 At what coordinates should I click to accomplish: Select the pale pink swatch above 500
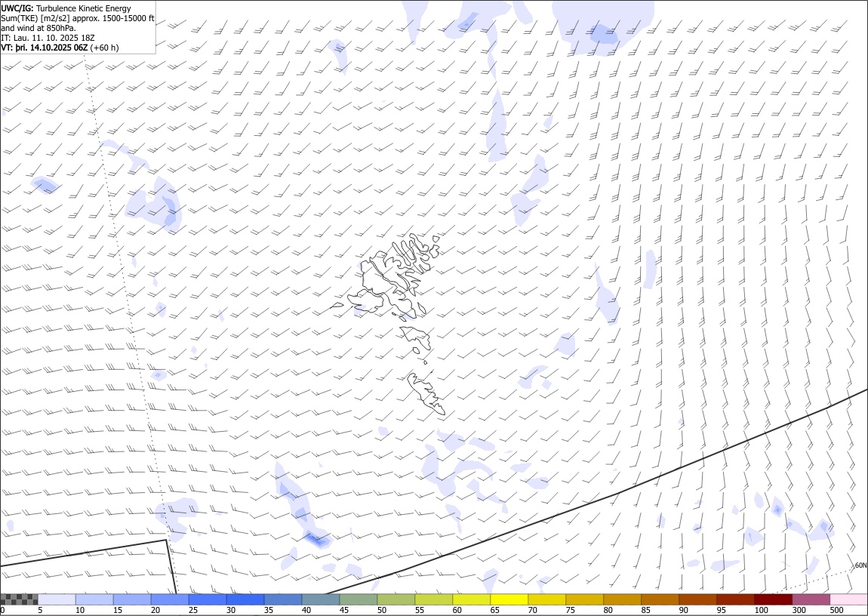click(x=849, y=599)
